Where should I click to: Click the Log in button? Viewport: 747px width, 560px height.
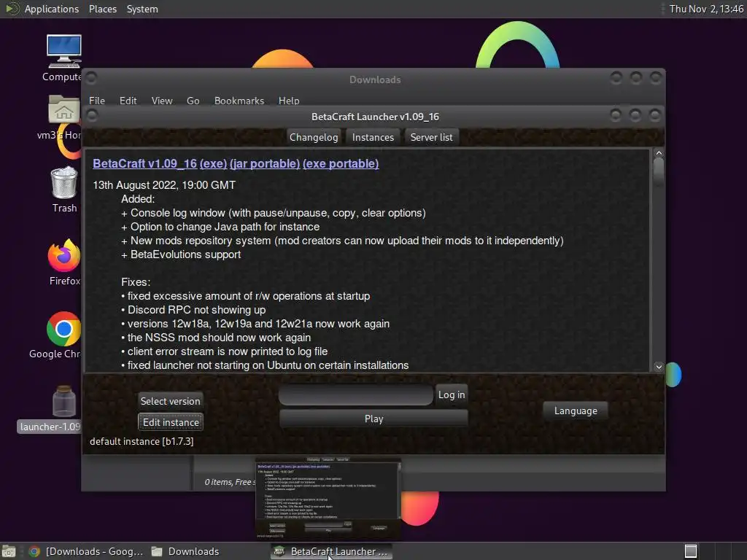(x=451, y=394)
